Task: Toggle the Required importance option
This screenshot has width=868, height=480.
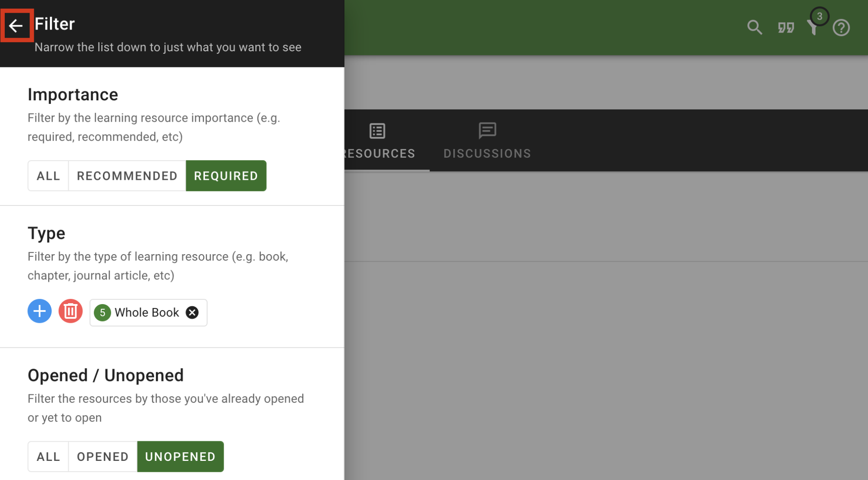Action: point(226,176)
